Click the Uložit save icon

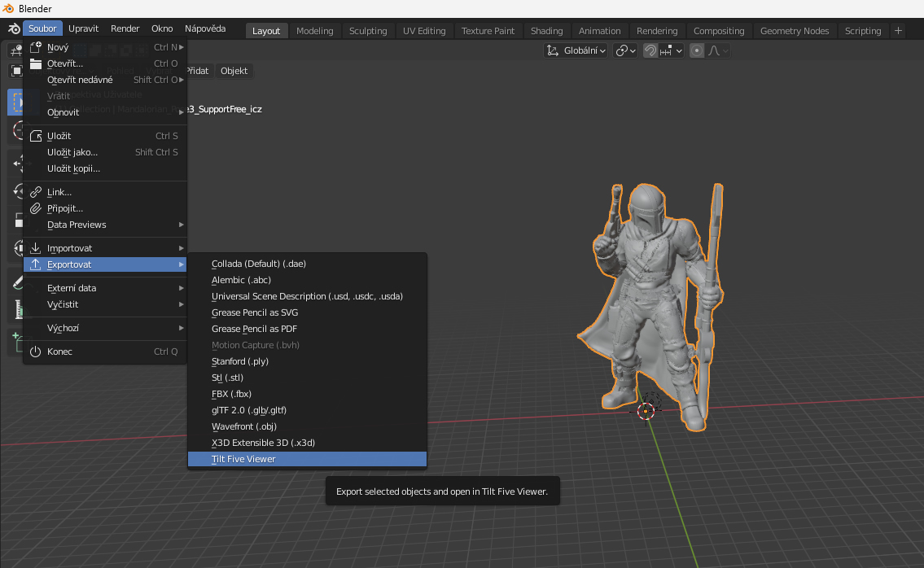[35, 136]
